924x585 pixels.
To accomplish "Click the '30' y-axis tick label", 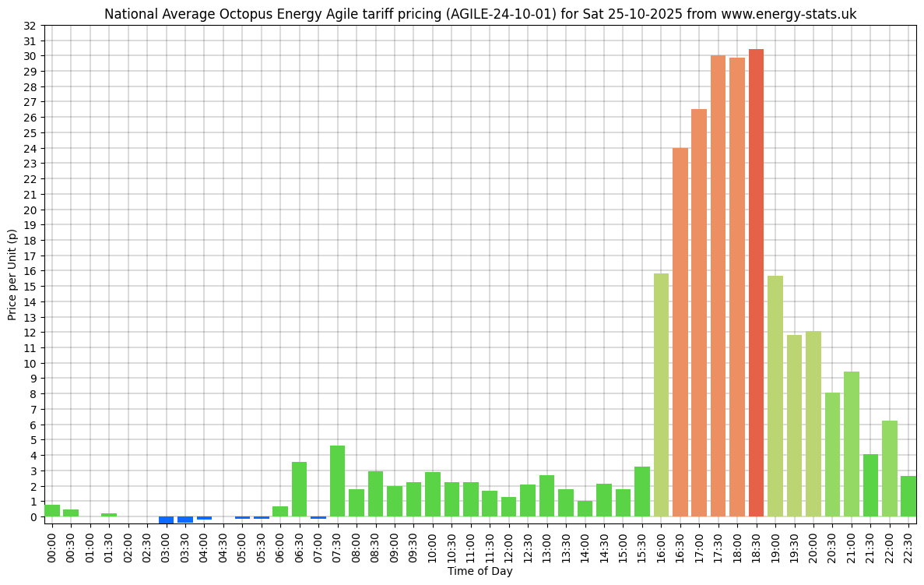I will 30,56.
